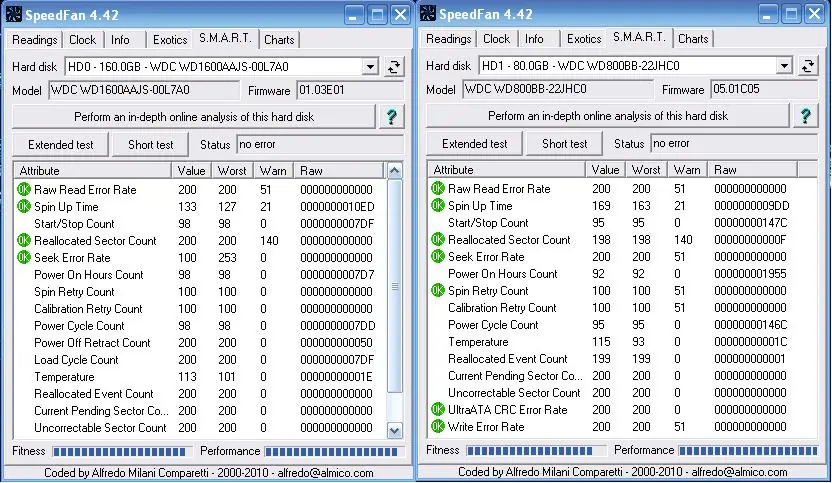Click OK icon beside Reallocated Sector Count, left window
Viewport: 832px width, 483px height.
(24, 240)
